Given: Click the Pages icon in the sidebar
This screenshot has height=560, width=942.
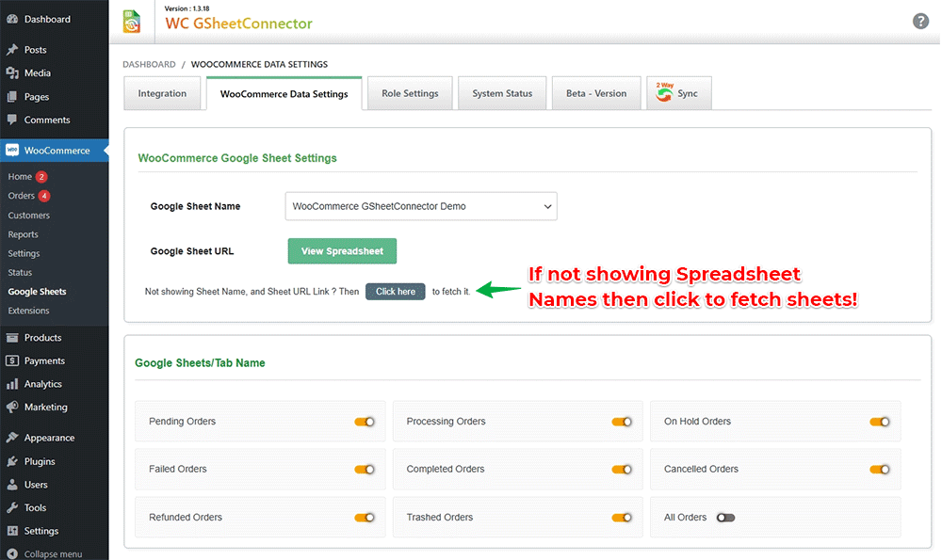Looking at the screenshot, I should (x=12, y=97).
